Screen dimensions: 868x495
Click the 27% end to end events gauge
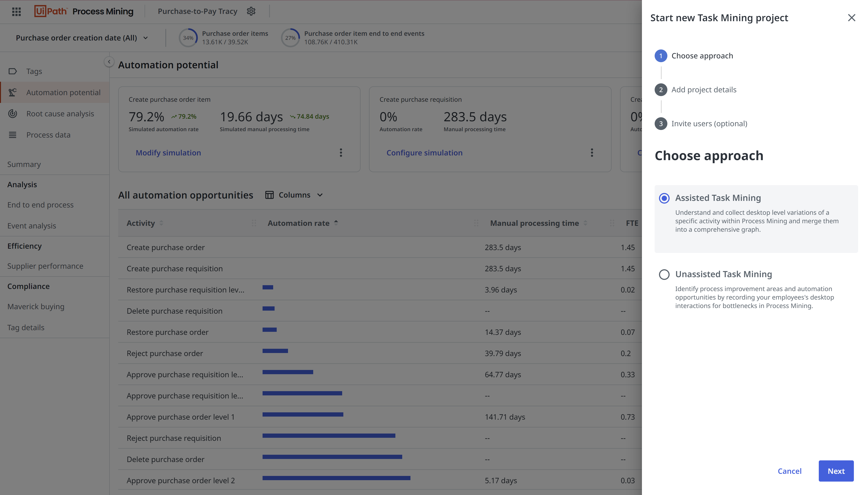[290, 38]
